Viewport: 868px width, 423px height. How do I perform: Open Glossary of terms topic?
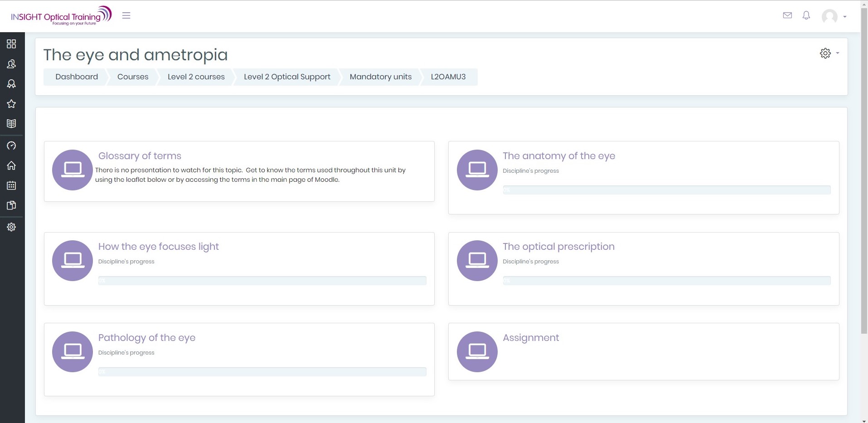click(140, 156)
